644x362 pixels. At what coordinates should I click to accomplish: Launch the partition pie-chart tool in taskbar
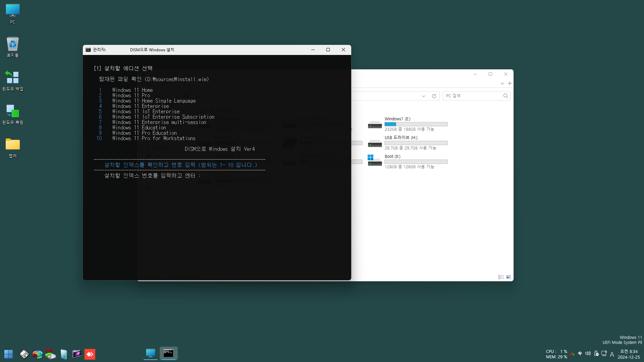[37, 354]
